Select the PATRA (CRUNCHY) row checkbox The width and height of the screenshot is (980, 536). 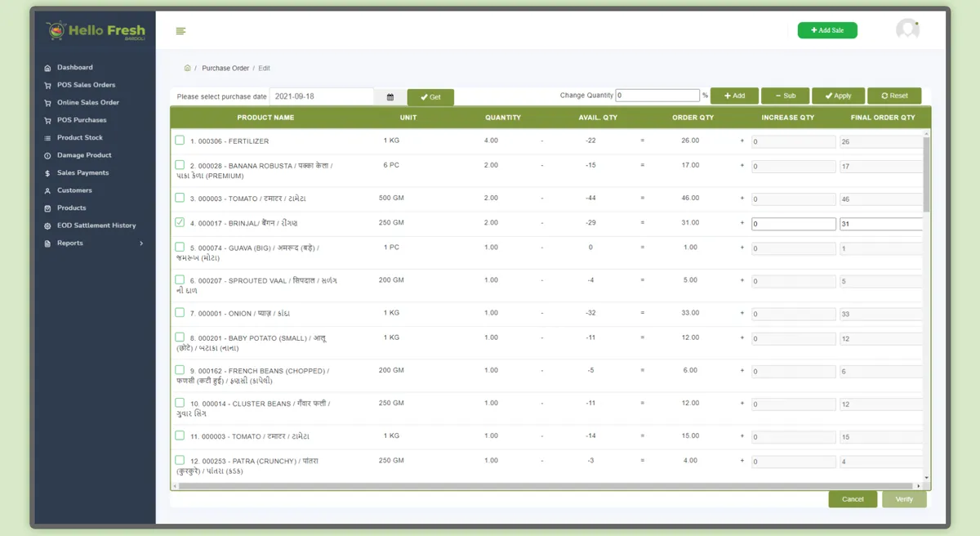point(180,460)
